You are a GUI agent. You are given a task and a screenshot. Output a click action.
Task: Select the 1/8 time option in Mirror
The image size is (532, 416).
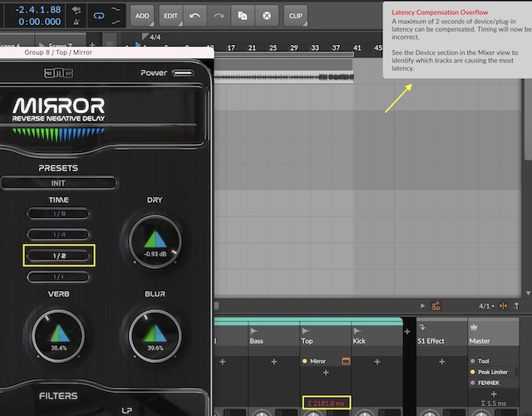(x=59, y=214)
